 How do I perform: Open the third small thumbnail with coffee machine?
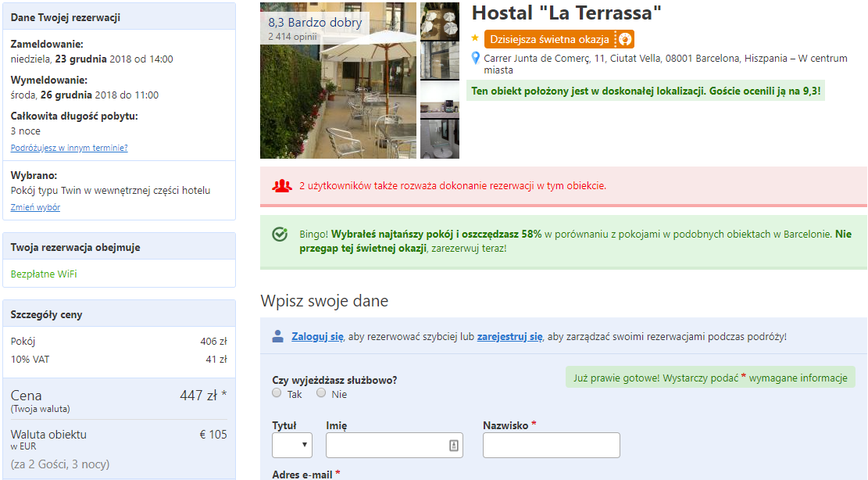440,99
